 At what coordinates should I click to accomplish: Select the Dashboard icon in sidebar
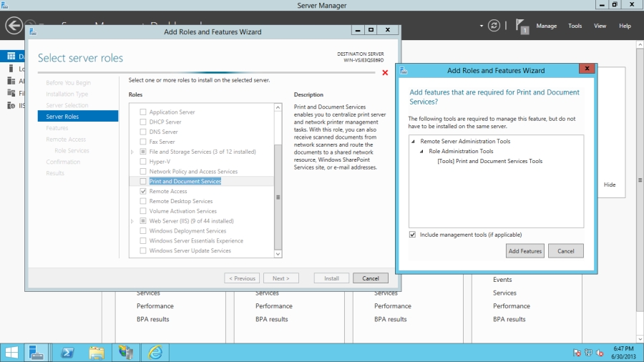tap(11, 57)
